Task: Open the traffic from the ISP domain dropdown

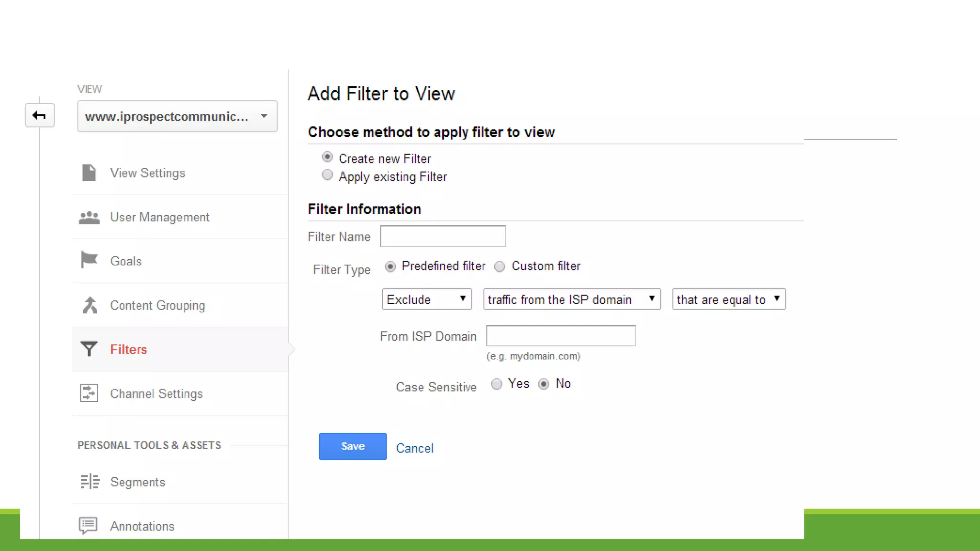Action: click(x=572, y=299)
